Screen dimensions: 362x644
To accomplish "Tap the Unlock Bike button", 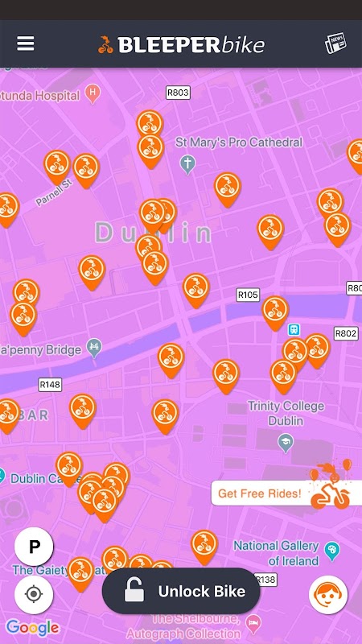I will tap(181, 591).
